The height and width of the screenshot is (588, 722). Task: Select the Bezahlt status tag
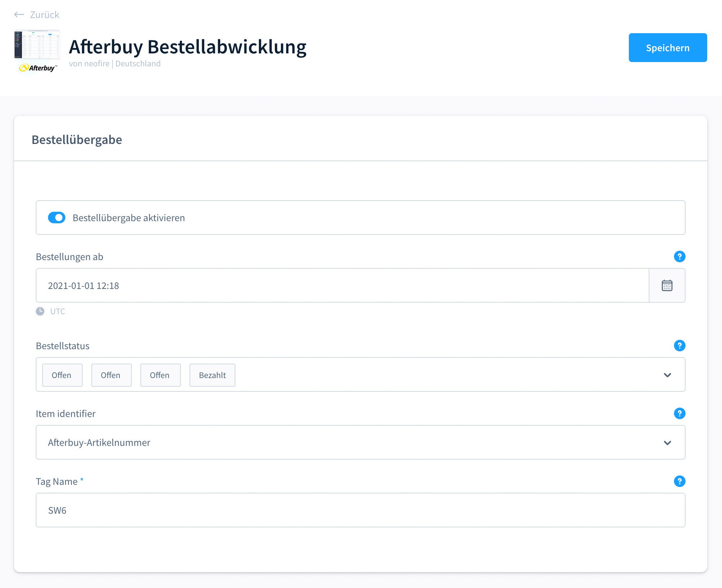tap(212, 375)
